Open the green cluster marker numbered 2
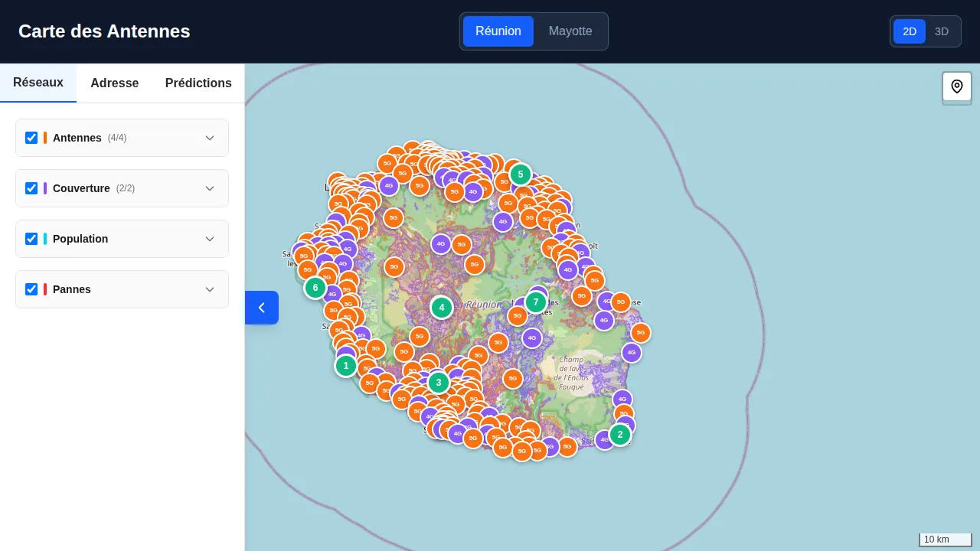This screenshot has width=980, height=551. (619, 434)
